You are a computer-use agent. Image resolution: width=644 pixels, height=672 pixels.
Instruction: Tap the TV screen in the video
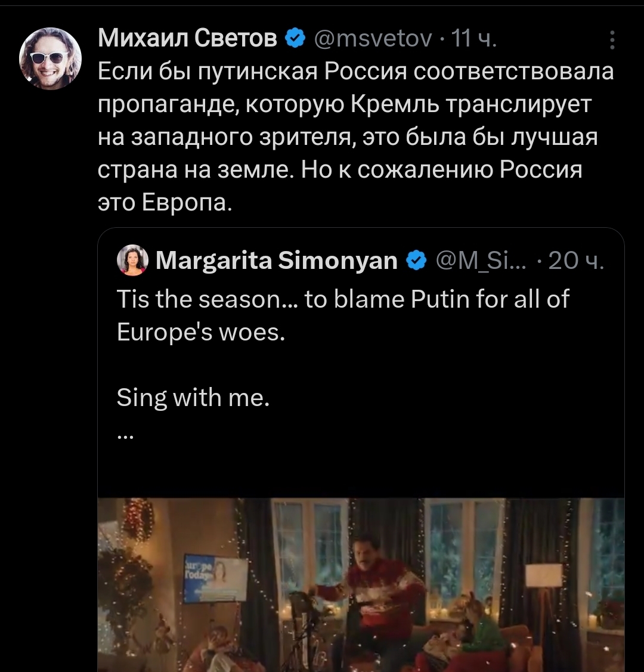[x=215, y=577]
